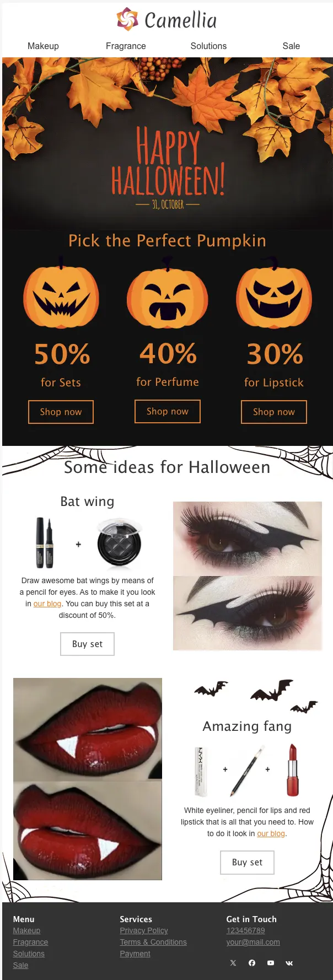
Task: Open the Sale navigation item
Action: (x=291, y=46)
